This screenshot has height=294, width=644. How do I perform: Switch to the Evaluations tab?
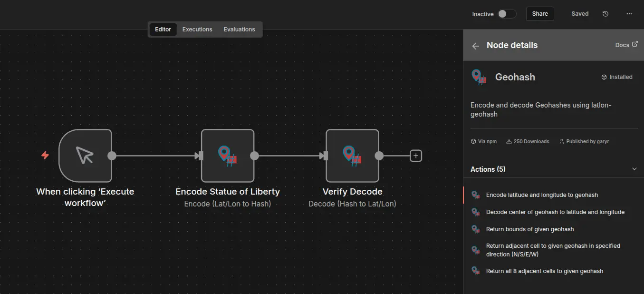click(x=239, y=29)
